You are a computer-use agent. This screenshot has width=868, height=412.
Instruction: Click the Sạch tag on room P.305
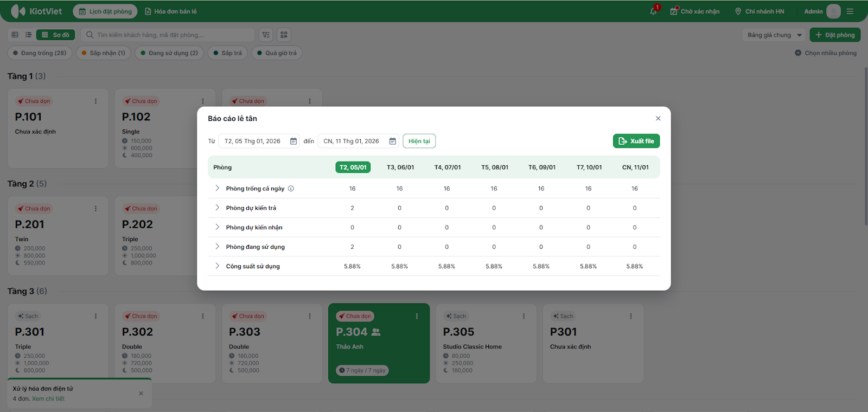(x=456, y=316)
